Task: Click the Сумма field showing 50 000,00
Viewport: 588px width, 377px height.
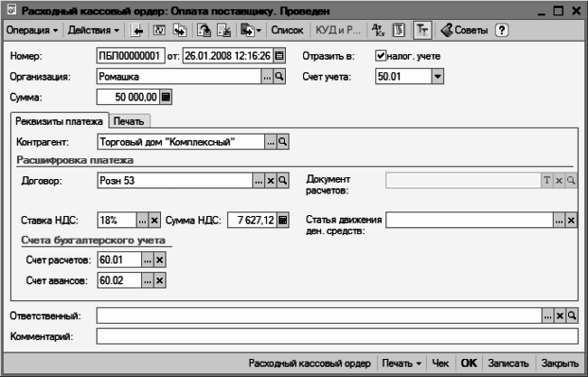Action: pos(128,97)
